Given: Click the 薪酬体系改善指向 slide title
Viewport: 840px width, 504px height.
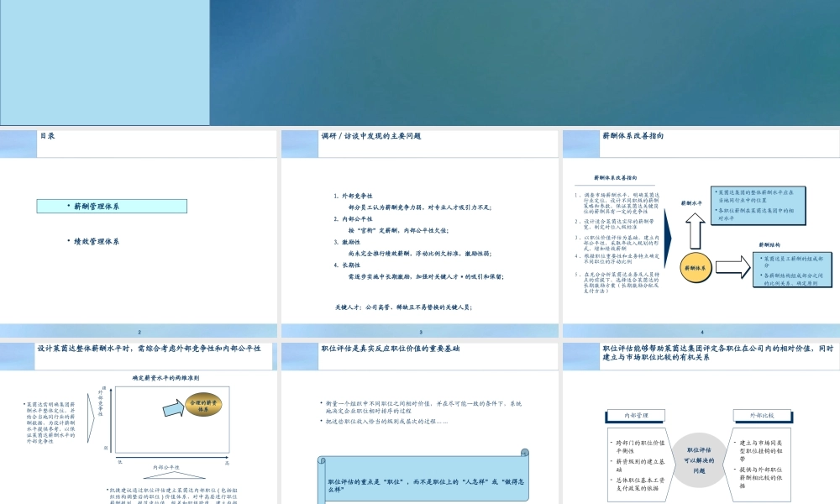Looking at the screenshot, I should pyautogui.click(x=633, y=135).
